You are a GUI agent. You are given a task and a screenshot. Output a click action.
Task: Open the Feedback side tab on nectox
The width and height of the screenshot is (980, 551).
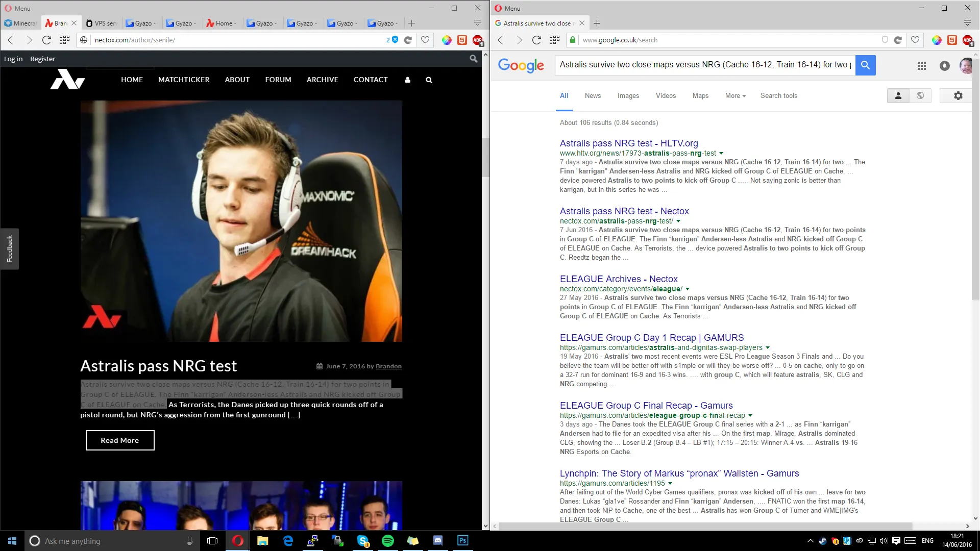click(10, 248)
